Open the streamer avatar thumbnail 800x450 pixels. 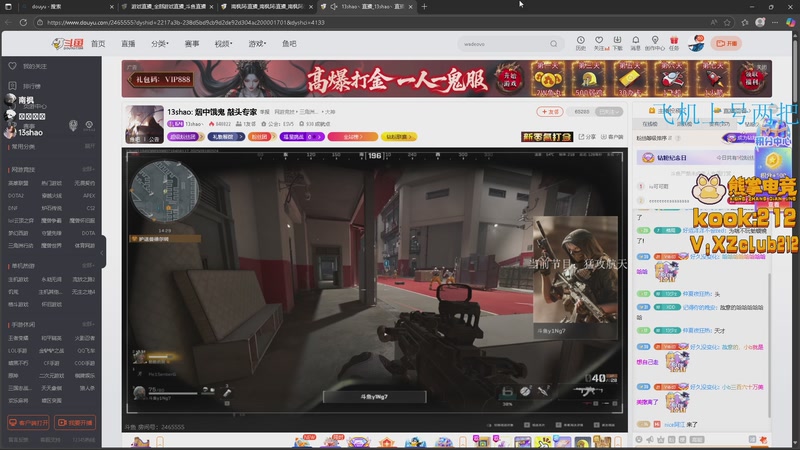[x=144, y=124]
